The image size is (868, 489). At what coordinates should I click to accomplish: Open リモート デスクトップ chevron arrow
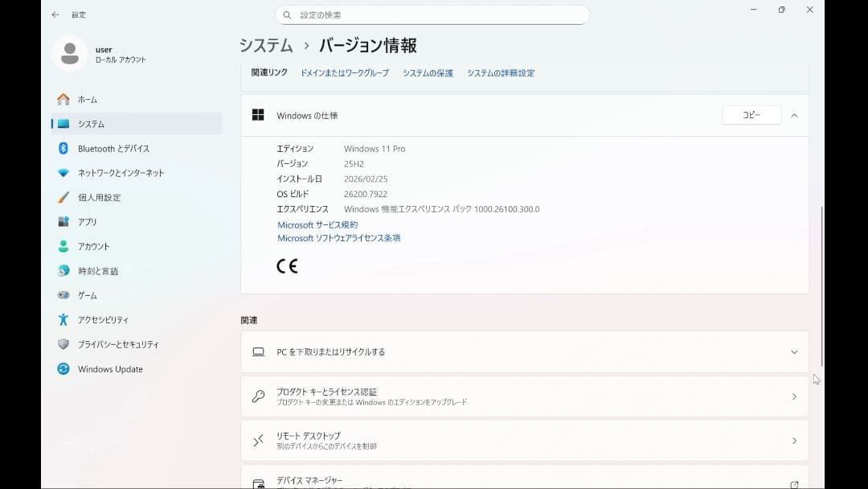(x=794, y=441)
